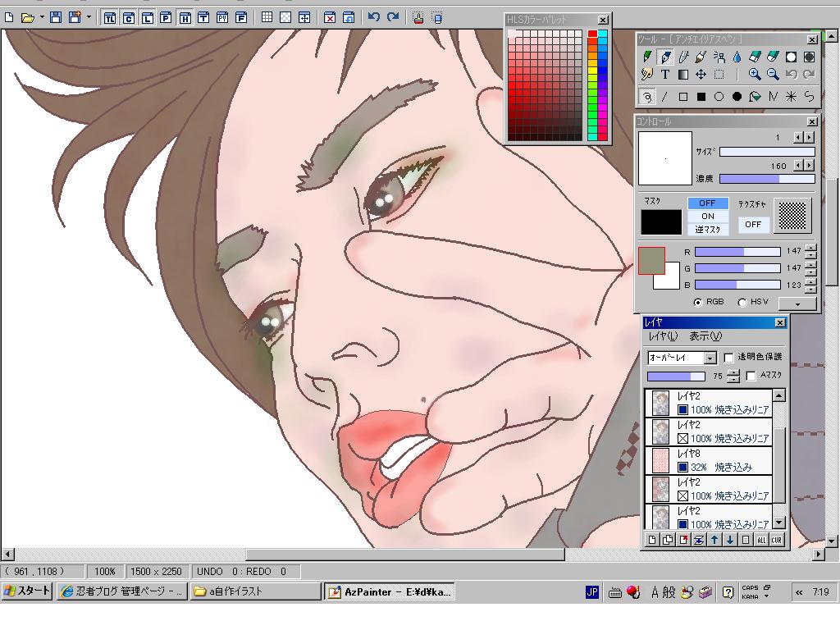
Task: Select the HSV radio button
Action: click(742, 302)
